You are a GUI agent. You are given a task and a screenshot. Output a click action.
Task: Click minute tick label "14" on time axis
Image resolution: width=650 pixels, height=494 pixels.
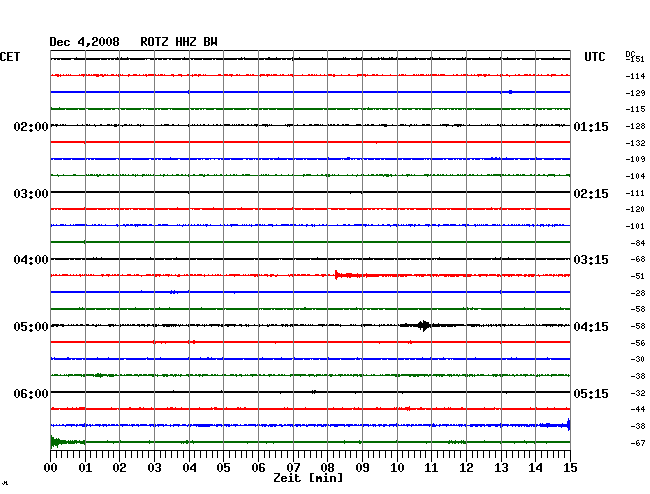pyautogui.click(x=536, y=467)
